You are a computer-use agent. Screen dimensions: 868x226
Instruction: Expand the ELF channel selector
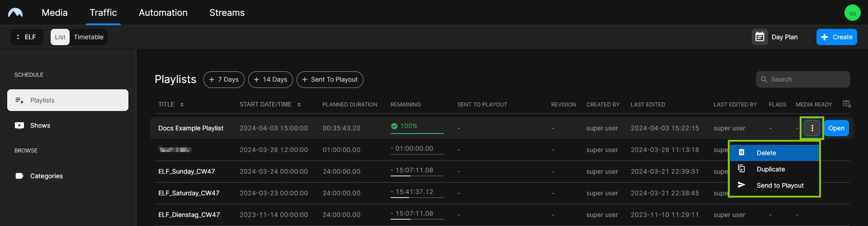[27, 37]
